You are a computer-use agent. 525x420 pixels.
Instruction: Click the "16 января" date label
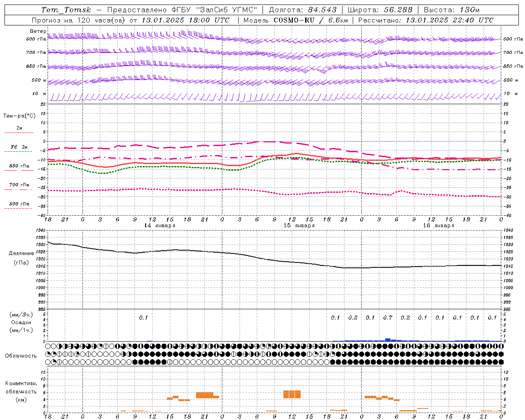438,226
